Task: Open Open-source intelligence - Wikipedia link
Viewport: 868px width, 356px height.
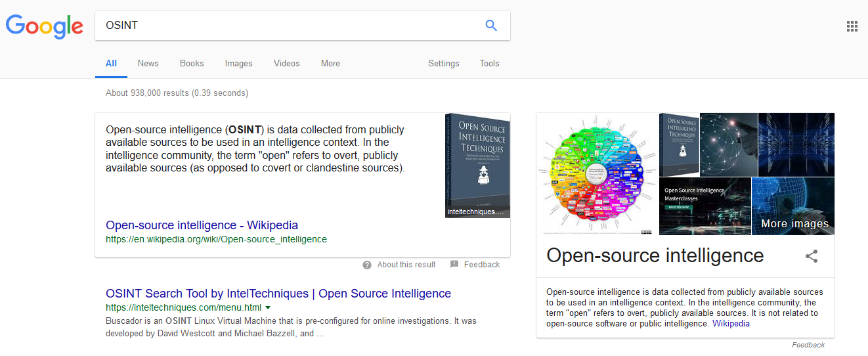Action: click(x=202, y=225)
